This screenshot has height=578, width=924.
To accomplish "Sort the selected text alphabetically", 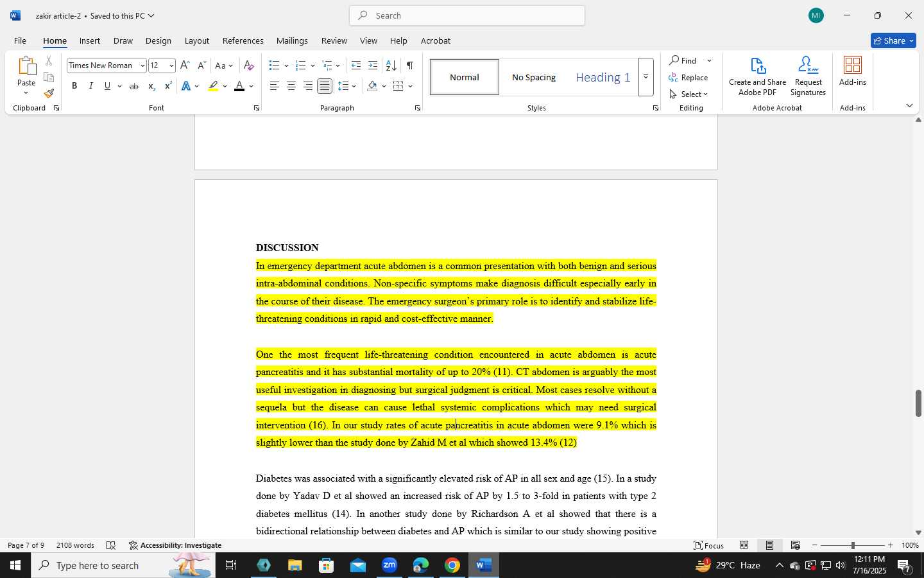I will pos(391,66).
